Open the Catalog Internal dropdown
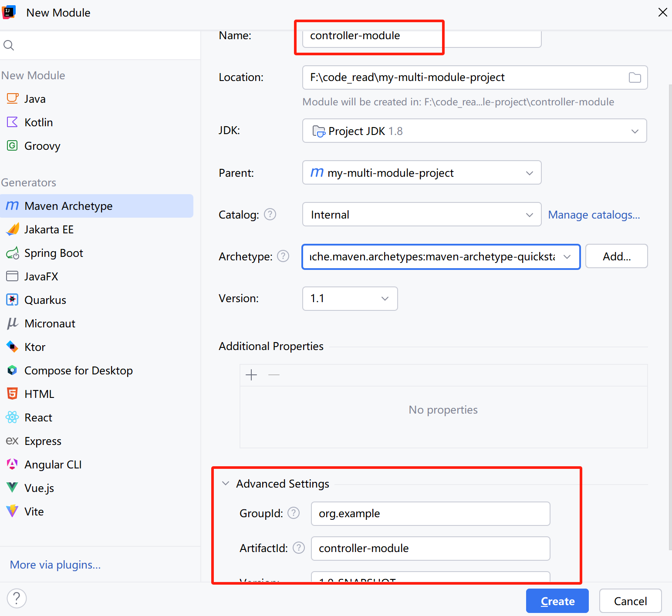Image resolution: width=672 pixels, height=616 pixels. click(x=422, y=214)
